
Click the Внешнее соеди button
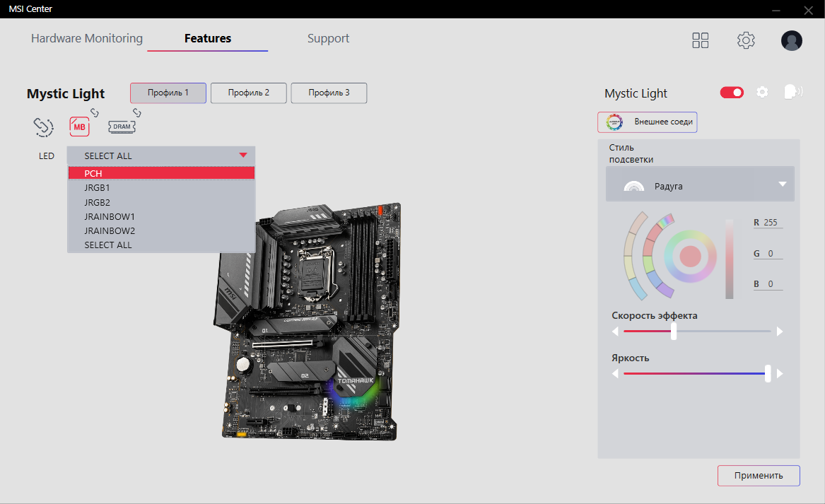pos(647,122)
